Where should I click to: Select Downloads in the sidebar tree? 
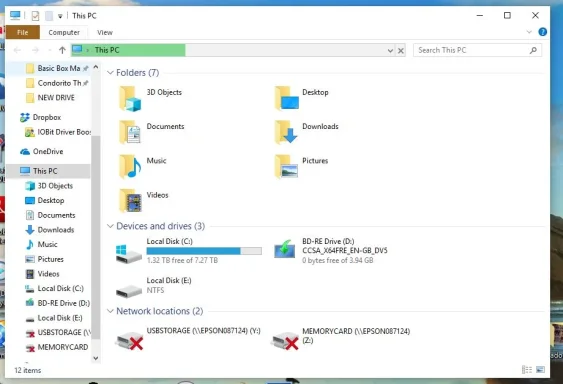50,230
